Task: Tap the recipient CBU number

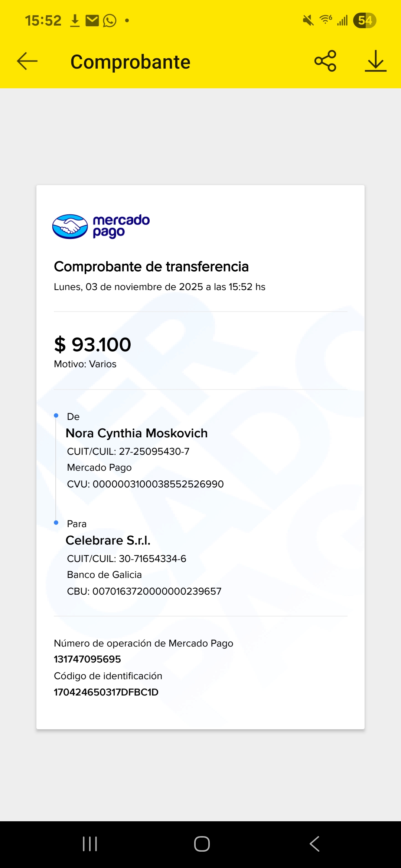Action: tap(156, 591)
